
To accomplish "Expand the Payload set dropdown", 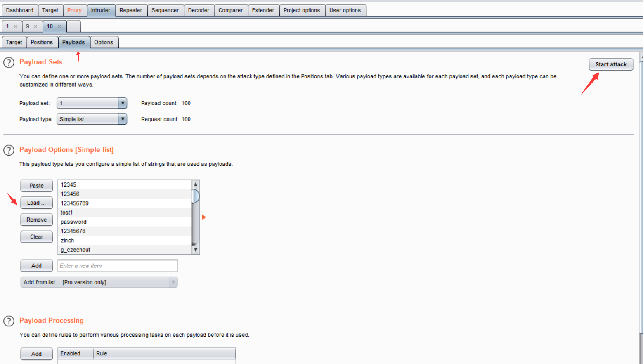I will pyautogui.click(x=122, y=103).
